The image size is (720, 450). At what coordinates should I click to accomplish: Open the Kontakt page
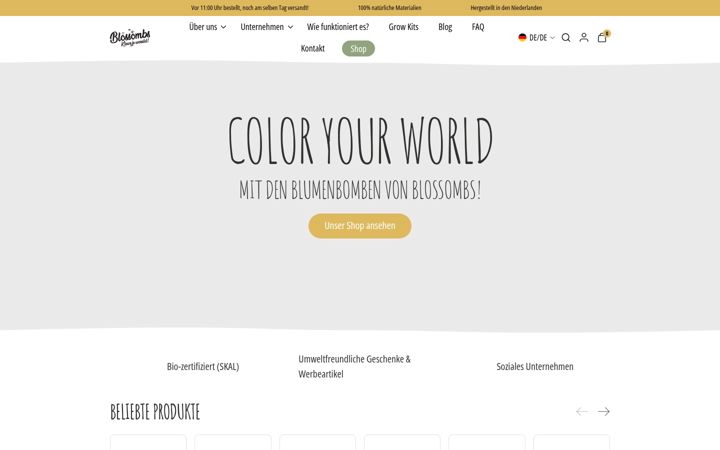[x=313, y=49]
